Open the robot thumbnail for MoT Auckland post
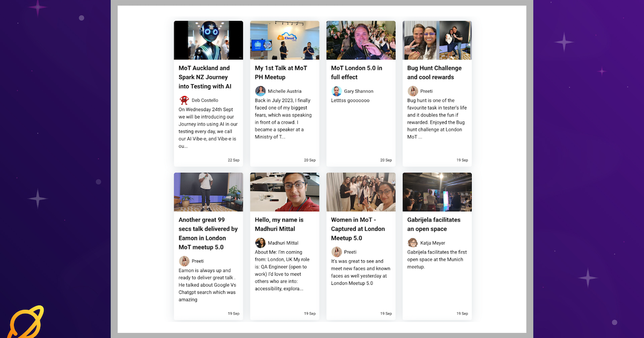The image size is (644, 338). tap(208, 40)
